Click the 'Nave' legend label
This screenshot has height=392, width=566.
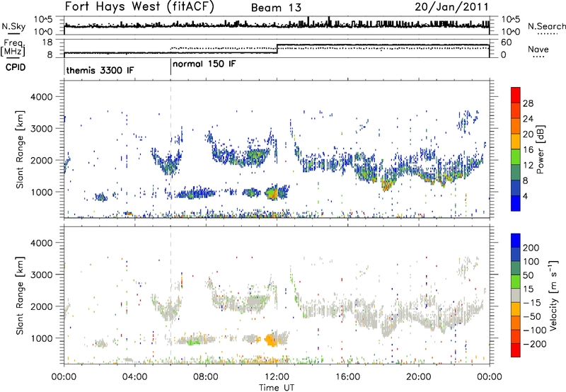pyautogui.click(x=538, y=49)
